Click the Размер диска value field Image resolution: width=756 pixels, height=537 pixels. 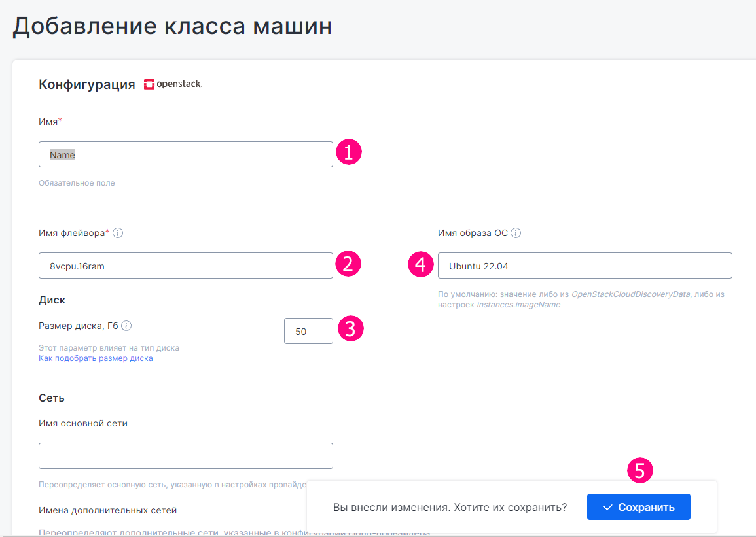[308, 331]
